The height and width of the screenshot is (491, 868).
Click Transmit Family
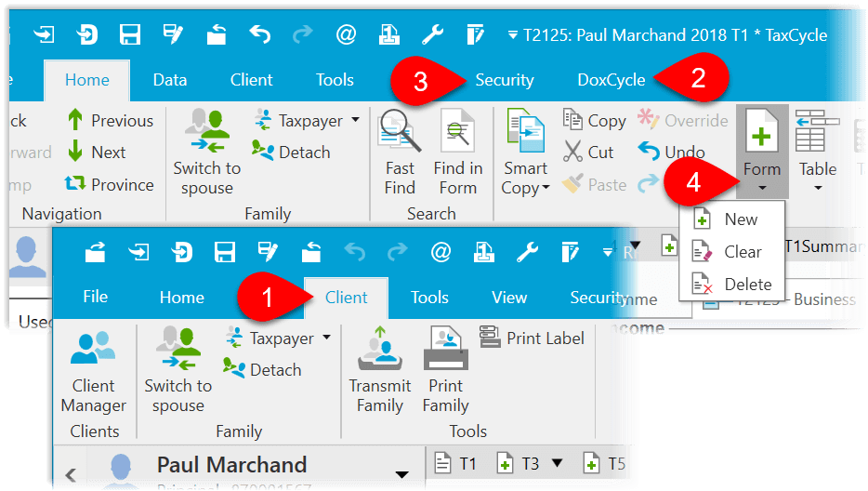[x=380, y=370]
